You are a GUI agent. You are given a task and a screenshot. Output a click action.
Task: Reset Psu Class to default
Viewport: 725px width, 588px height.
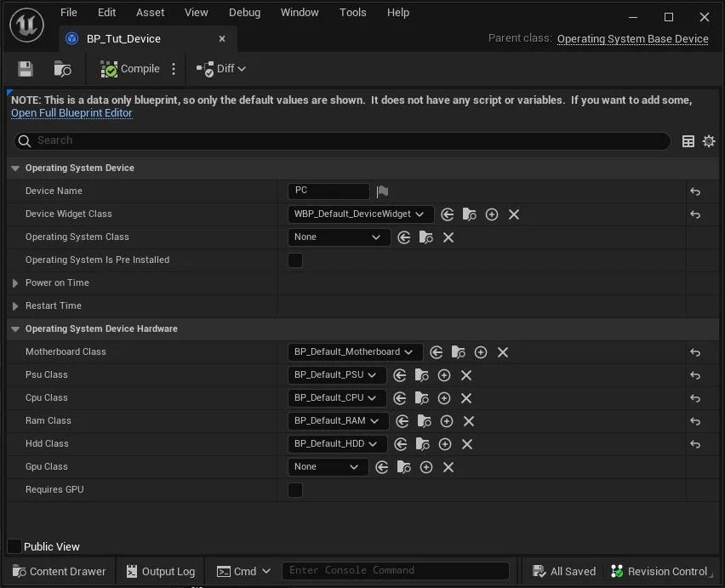pos(695,375)
